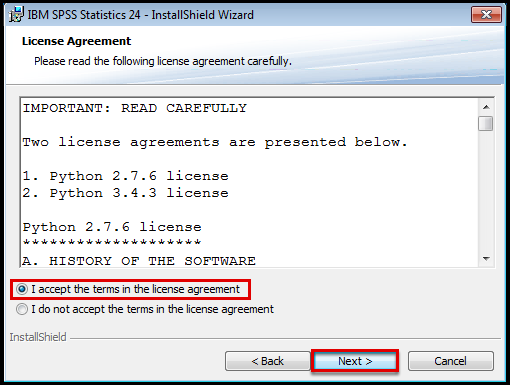Click the "InstallShield" label near the bottom
This screenshot has width=510, height=385.
click(38, 337)
